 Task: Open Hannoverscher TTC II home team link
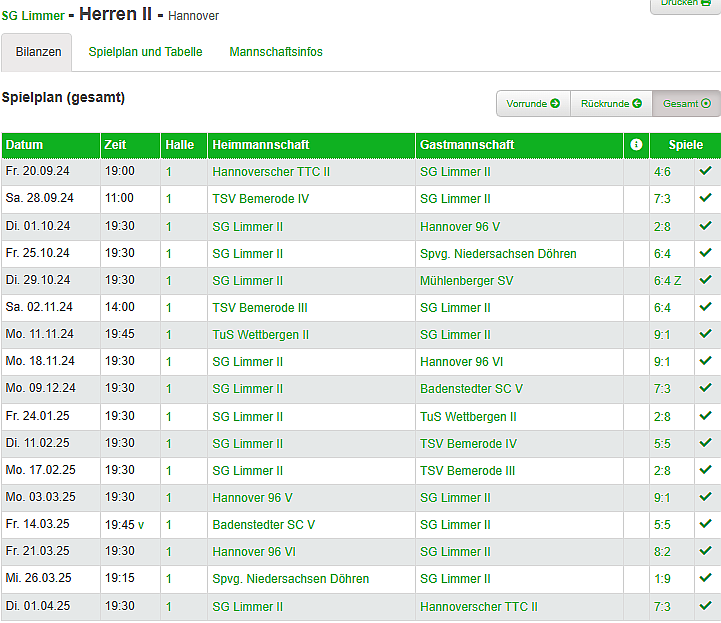click(271, 172)
